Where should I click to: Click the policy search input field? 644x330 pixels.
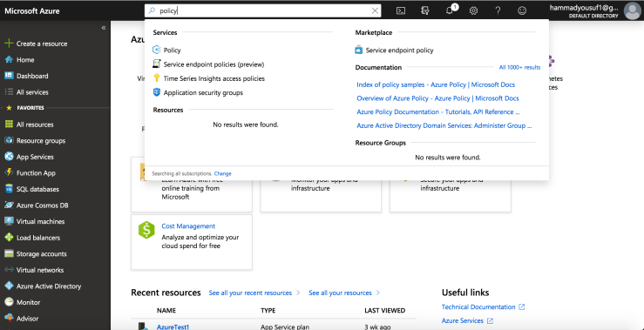263,11
